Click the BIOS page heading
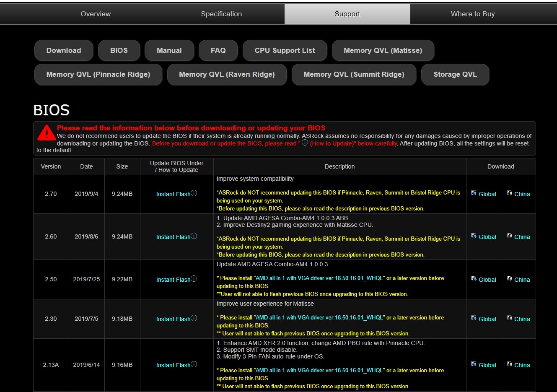The image size is (557, 392). point(51,110)
